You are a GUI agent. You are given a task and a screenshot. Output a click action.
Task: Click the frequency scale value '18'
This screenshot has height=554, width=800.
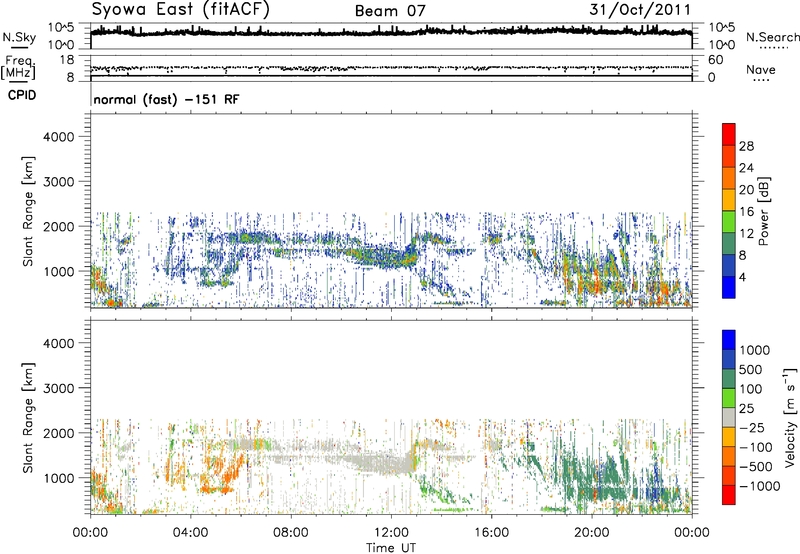tap(67, 60)
